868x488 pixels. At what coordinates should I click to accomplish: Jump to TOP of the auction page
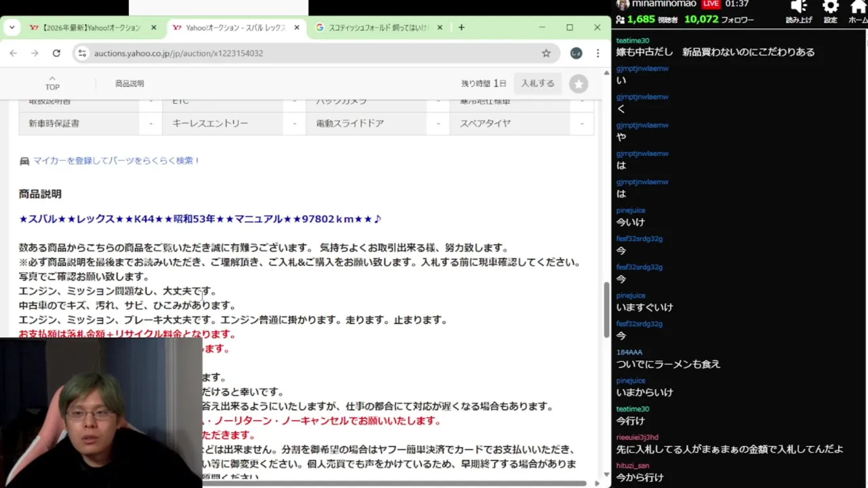click(52, 83)
